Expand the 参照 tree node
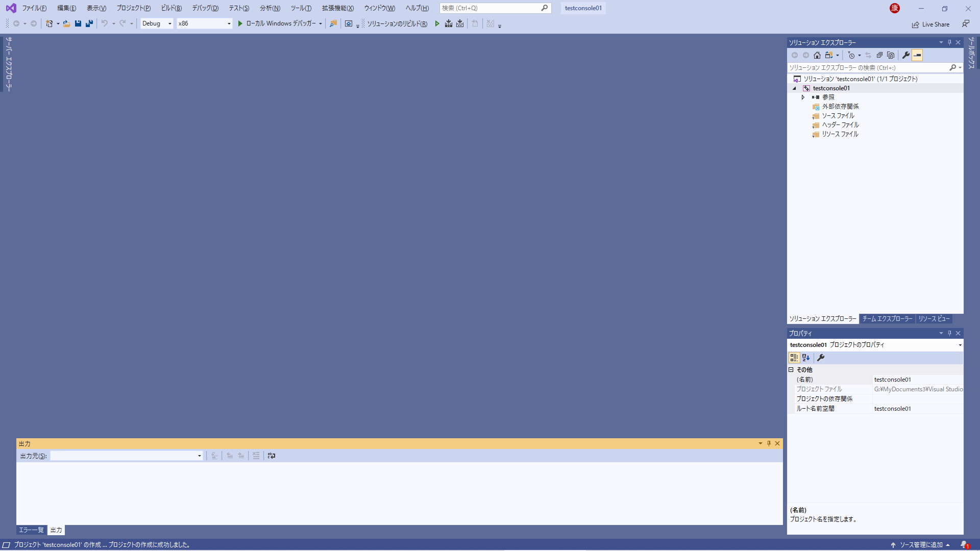This screenshot has width=980, height=551. pyautogui.click(x=803, y=97)
